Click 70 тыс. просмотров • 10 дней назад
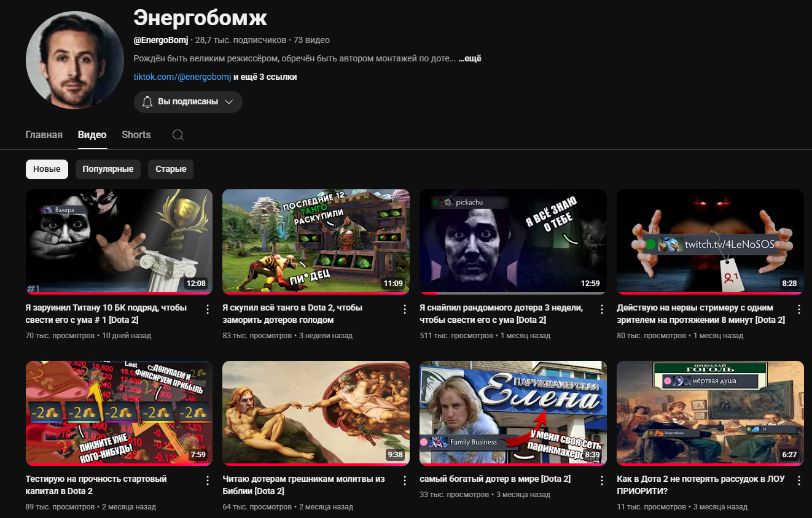 click(88, 336)
